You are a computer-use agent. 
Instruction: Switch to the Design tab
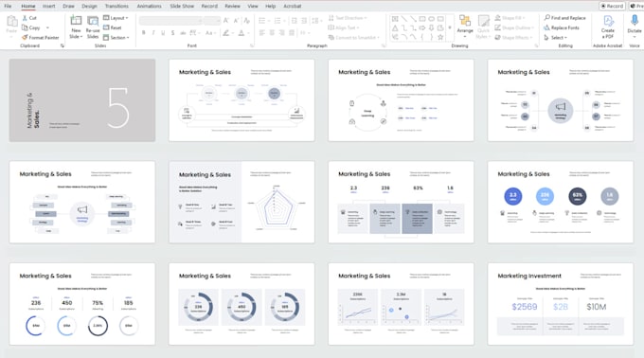pos(89,7)
